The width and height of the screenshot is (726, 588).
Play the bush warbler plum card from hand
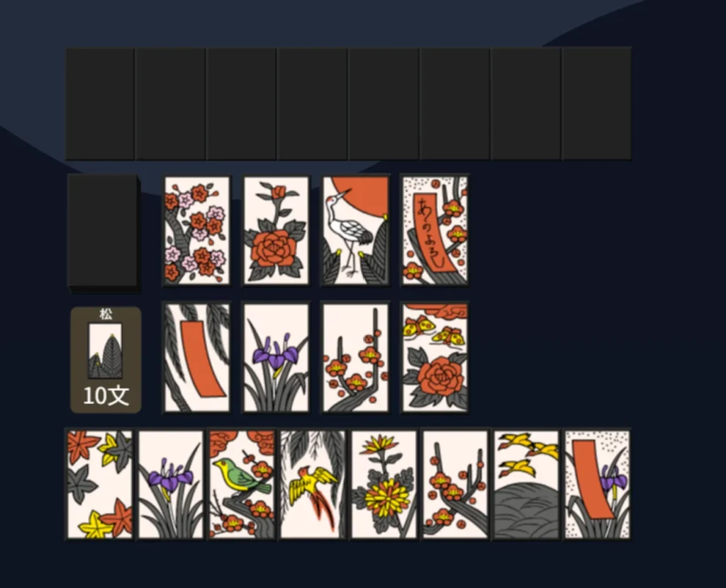[x=242, y=485]
